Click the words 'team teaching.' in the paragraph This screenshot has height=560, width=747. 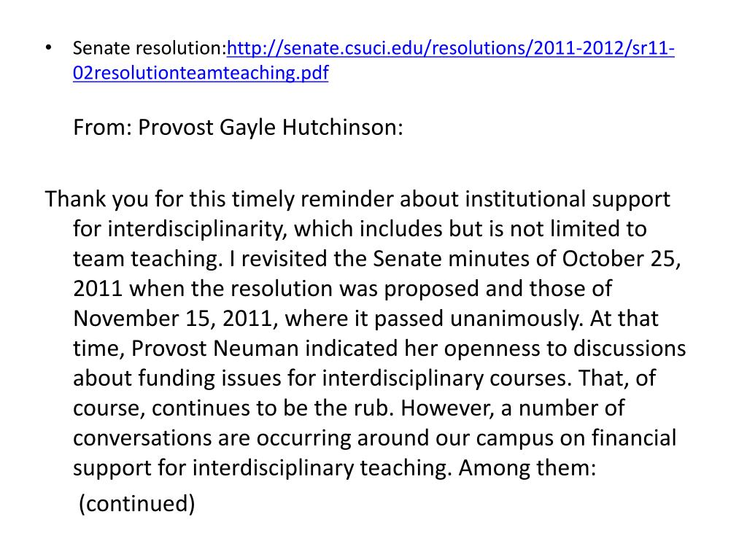[x=148, y=259]
